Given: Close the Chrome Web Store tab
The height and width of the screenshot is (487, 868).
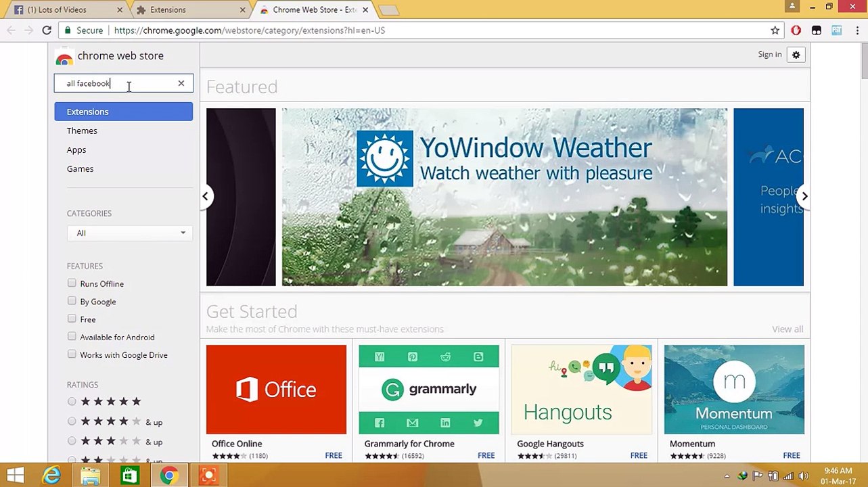Looking at the screenshot, I should [x=366, y=10].
